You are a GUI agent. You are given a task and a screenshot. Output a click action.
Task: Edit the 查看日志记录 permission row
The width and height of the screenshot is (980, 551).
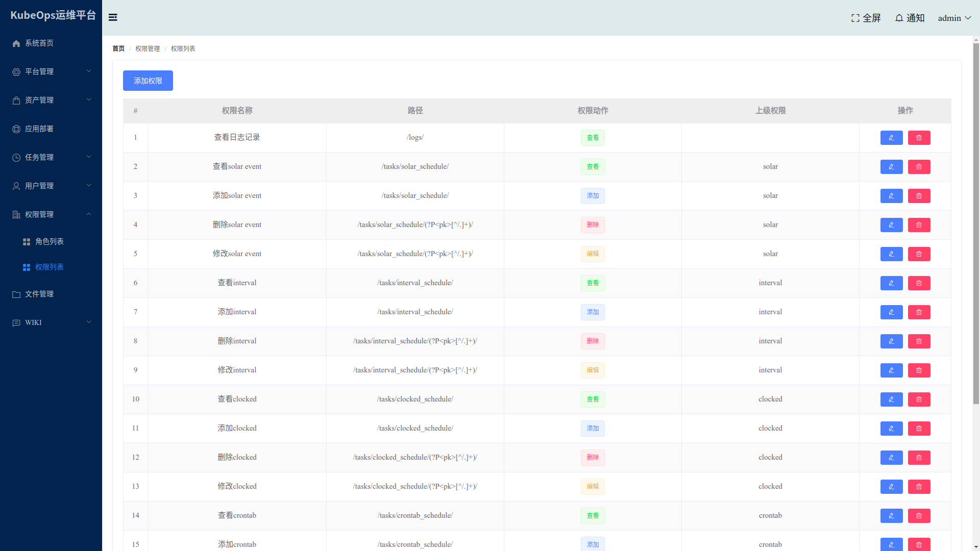click(891, 138)
